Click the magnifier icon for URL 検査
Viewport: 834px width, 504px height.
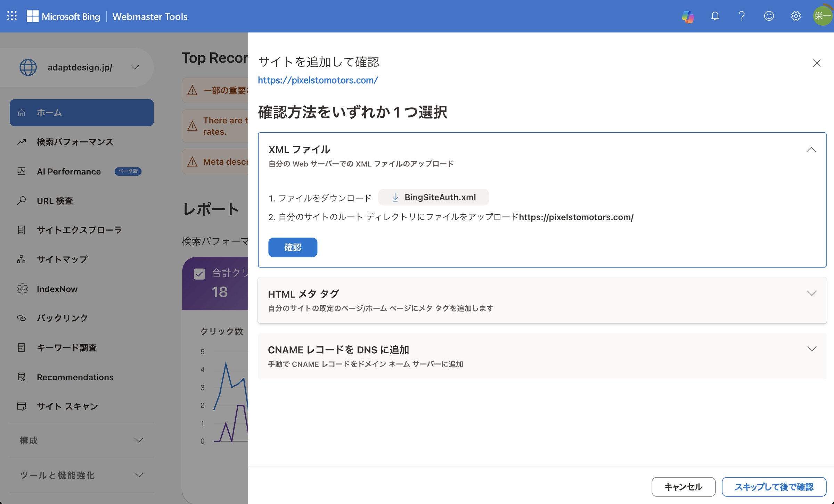22,200
